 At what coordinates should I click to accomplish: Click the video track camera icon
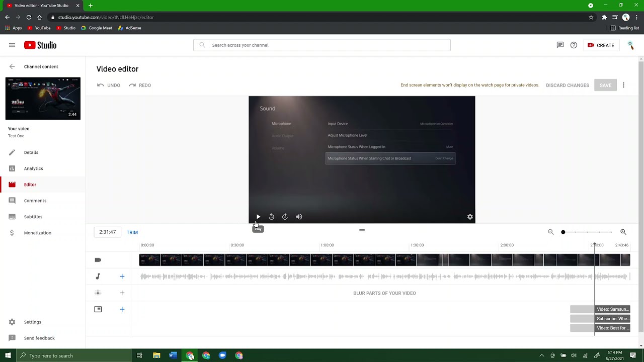tap(98, 260)
